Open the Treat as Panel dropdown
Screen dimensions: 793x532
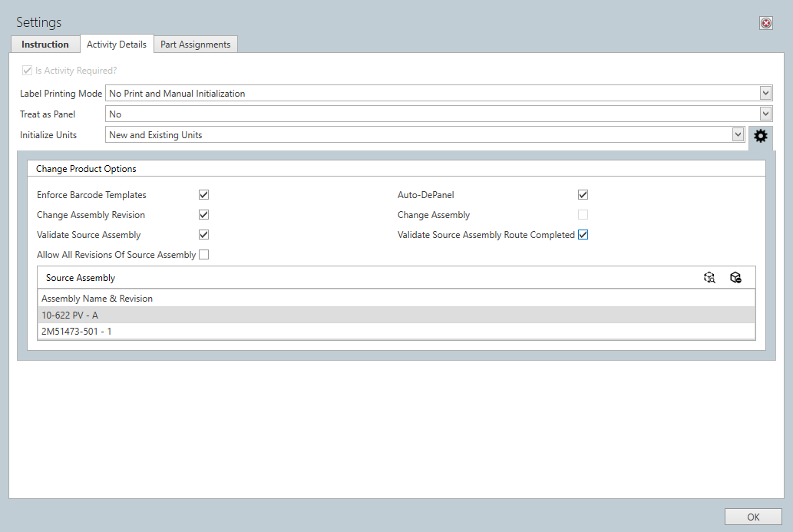765,114
